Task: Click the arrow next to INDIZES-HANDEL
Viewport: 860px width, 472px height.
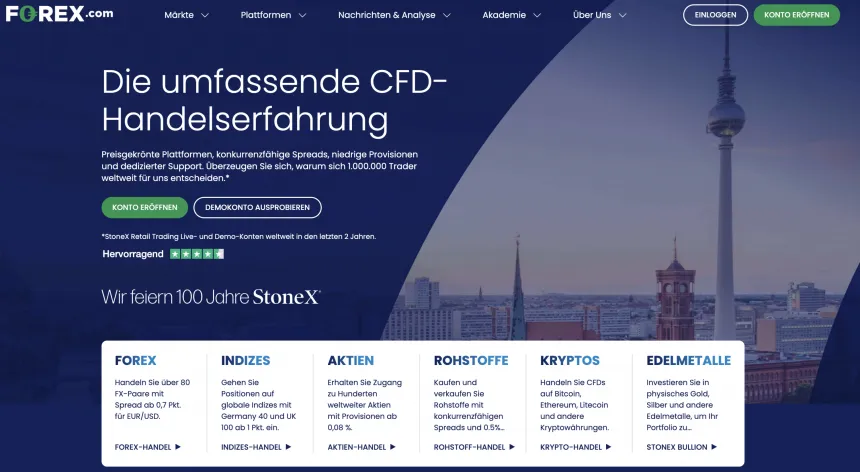Action: click(288, 447)
